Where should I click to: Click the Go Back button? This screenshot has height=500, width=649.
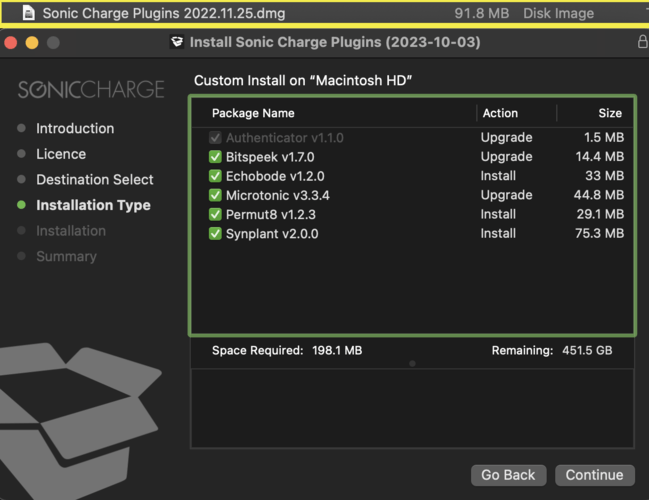click(x=508, y=475)
